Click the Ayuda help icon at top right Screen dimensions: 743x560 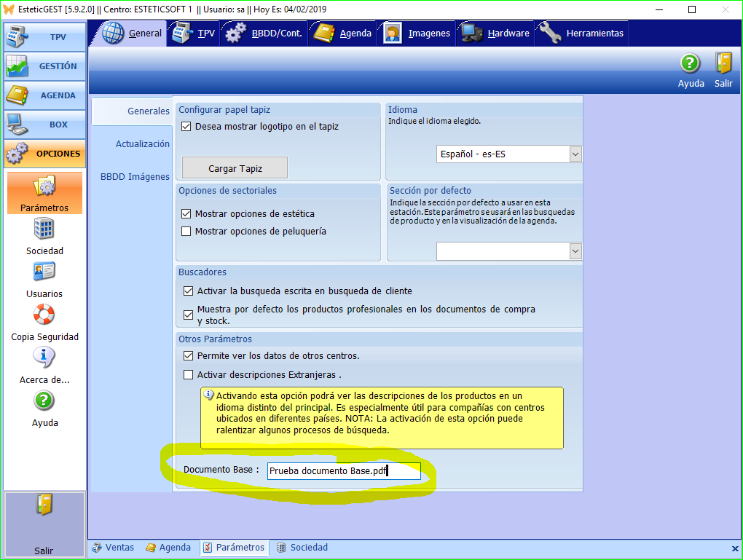tap(690, 64)
